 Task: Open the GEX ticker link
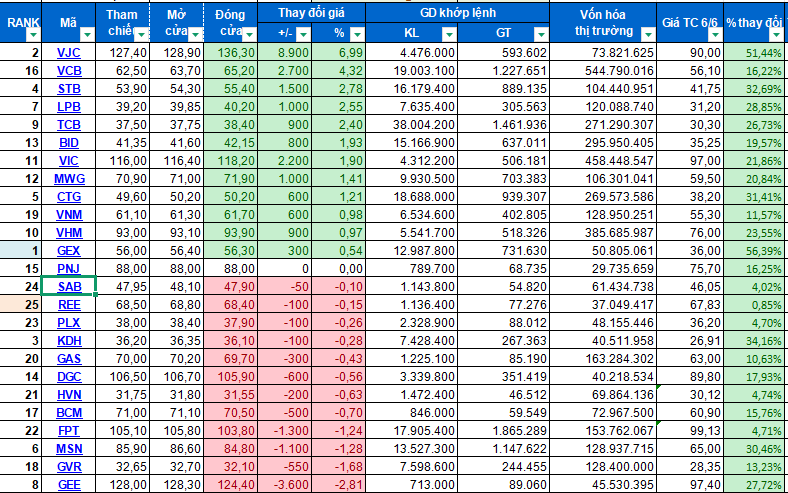tap(69, 251)
